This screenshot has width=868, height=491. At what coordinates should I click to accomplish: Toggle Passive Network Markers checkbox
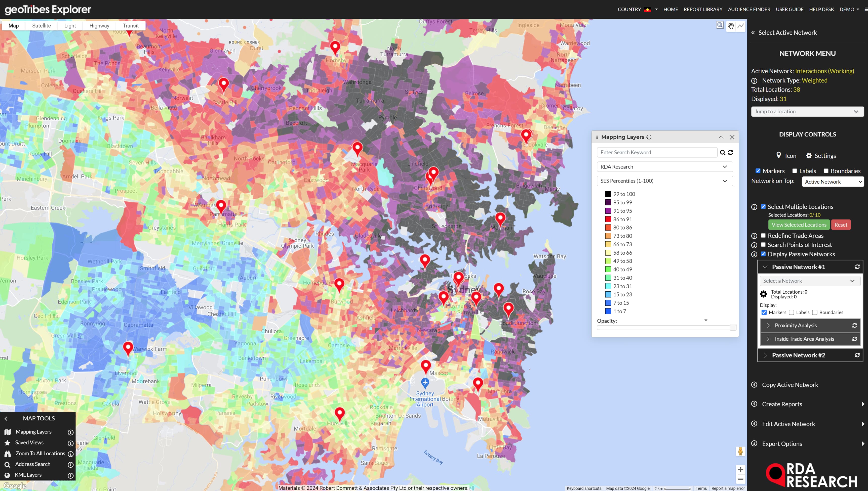[764, 312]
